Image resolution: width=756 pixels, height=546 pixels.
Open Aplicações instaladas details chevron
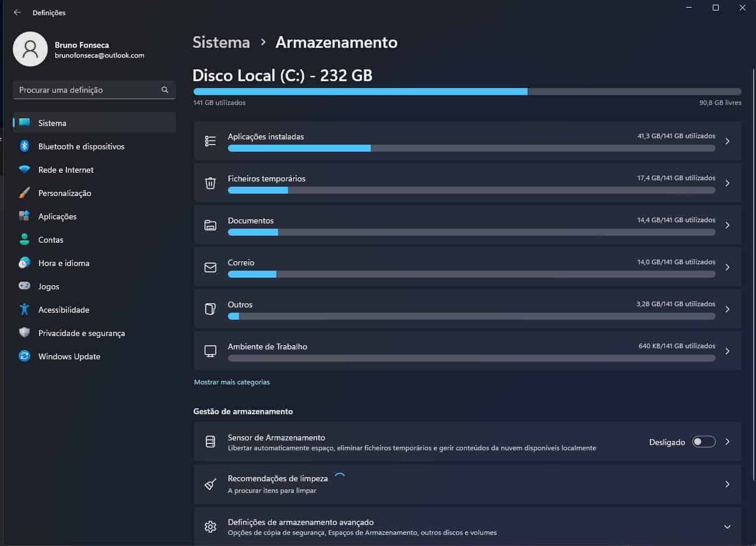click(727, 141)
